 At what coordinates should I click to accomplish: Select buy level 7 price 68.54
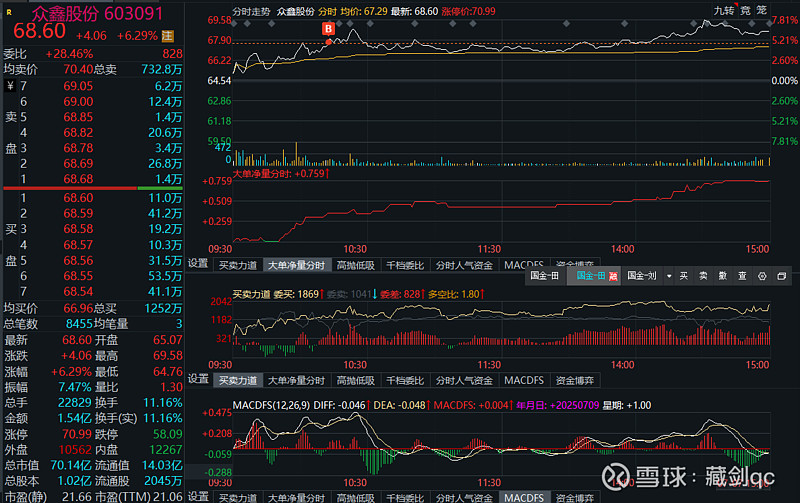78,292
